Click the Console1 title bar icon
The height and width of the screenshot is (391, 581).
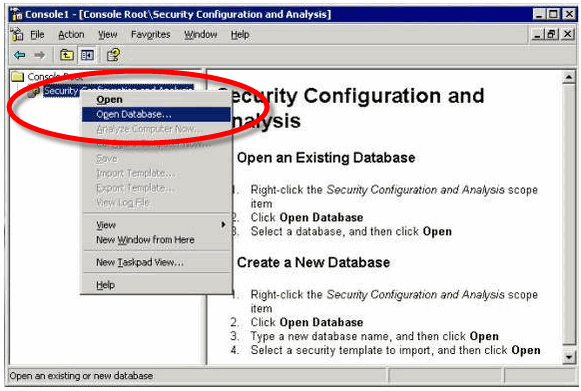16,14
